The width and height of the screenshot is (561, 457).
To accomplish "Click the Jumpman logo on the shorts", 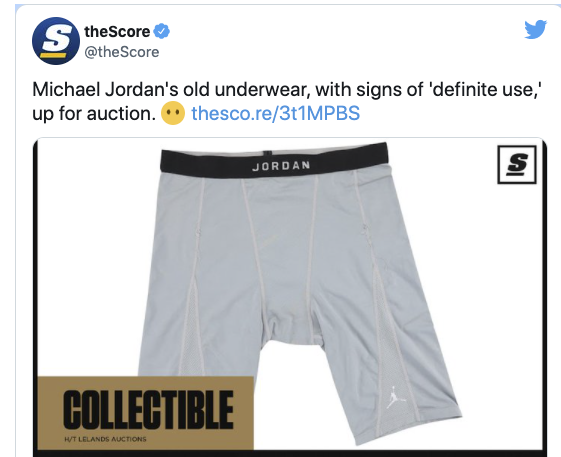I will (x=395, y=397).
